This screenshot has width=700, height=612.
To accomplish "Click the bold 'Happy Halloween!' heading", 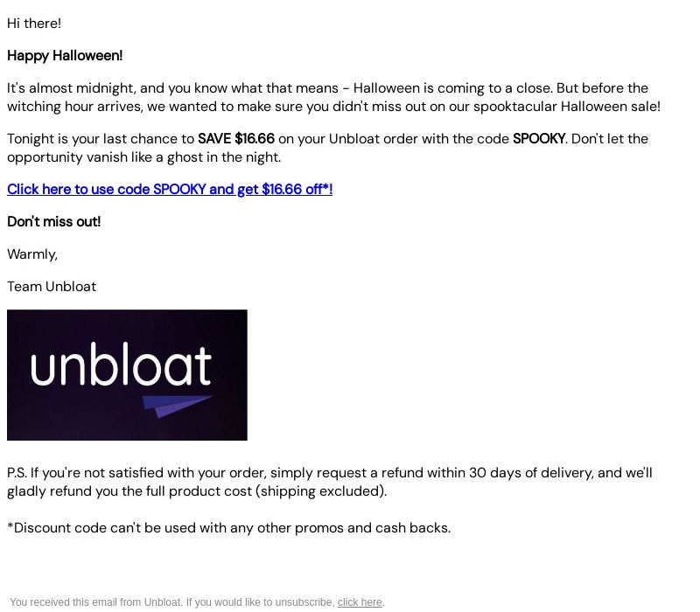I will point(65,56).
